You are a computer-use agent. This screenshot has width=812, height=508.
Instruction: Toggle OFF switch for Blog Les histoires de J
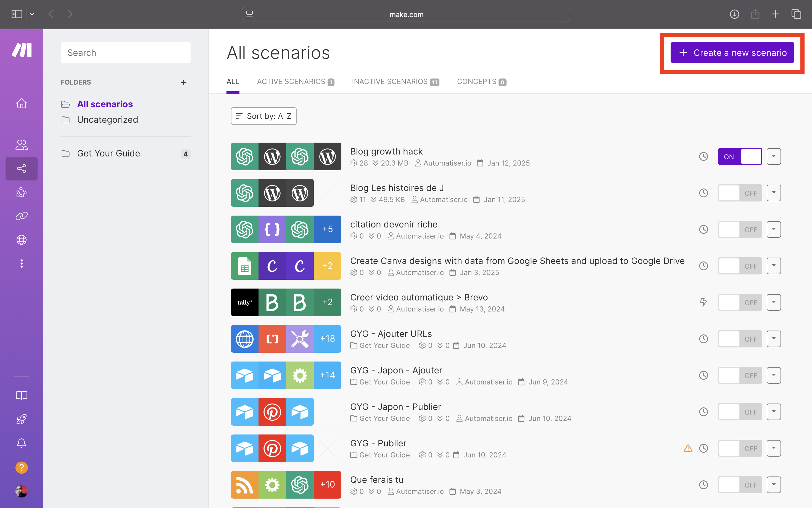pos(740,193)
